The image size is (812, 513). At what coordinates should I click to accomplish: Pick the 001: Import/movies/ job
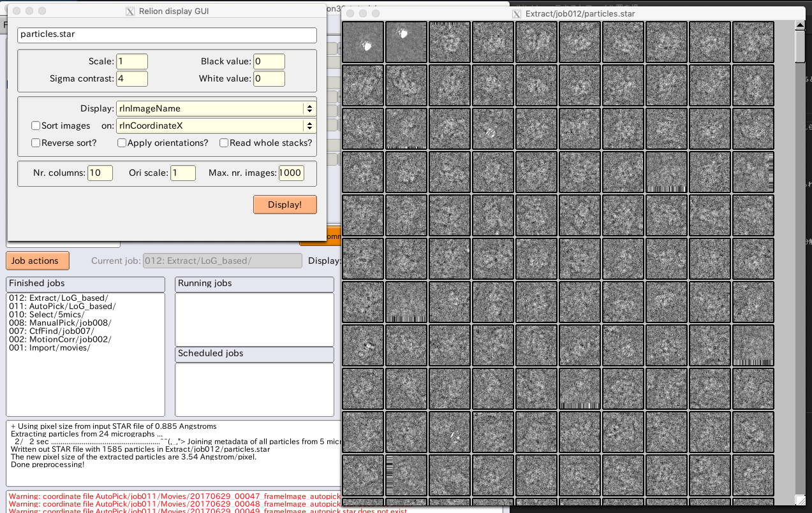50,348
